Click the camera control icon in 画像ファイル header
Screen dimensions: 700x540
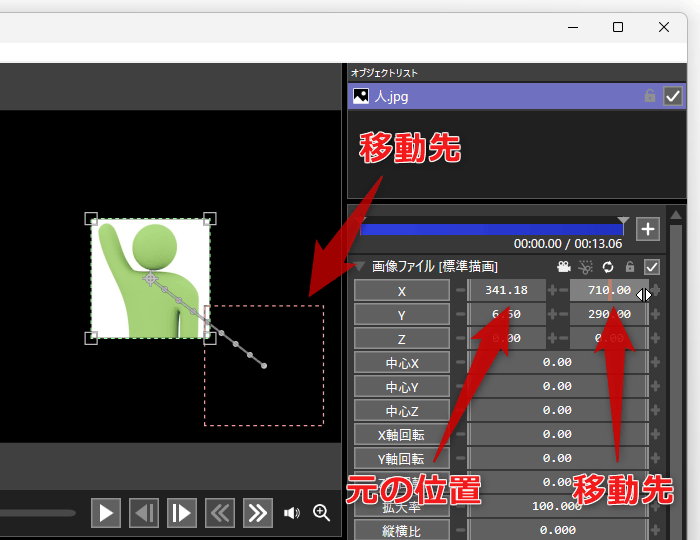click(x=564, y=267)
